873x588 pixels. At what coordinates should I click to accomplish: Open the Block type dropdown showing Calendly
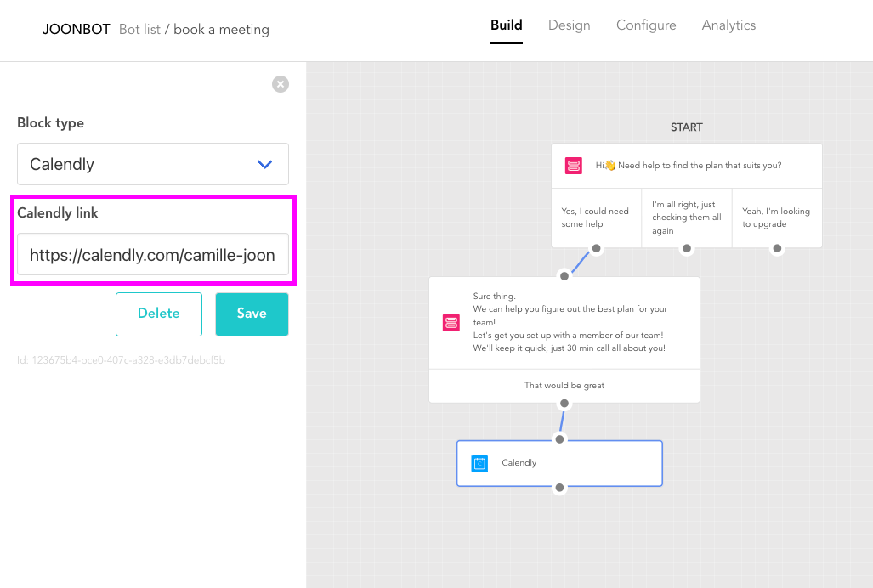(x=153, y=164)
